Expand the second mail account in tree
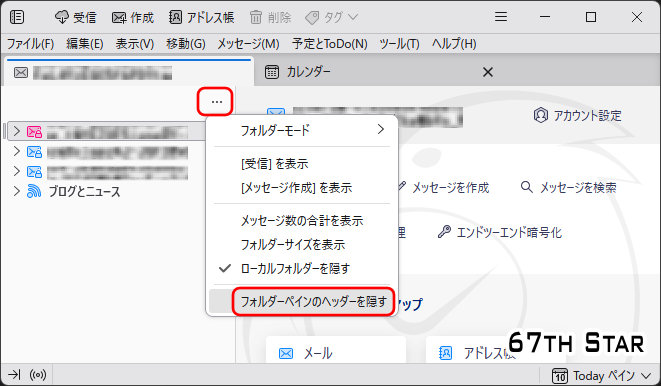 (x=16, y=151)
